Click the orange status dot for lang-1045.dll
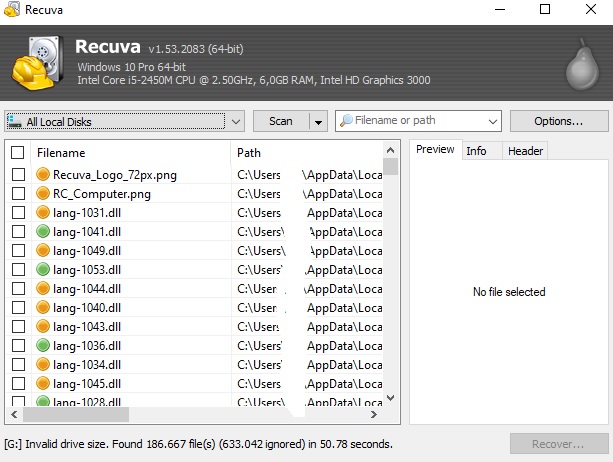 [x=43, y=383]
